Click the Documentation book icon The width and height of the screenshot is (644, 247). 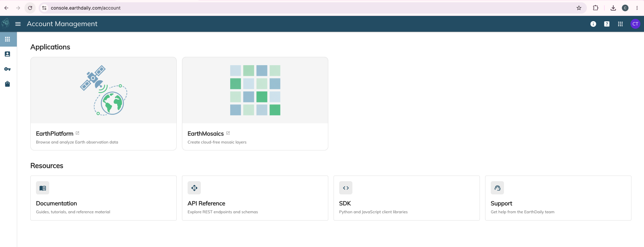pyautogui.click(x=43, y=188)
